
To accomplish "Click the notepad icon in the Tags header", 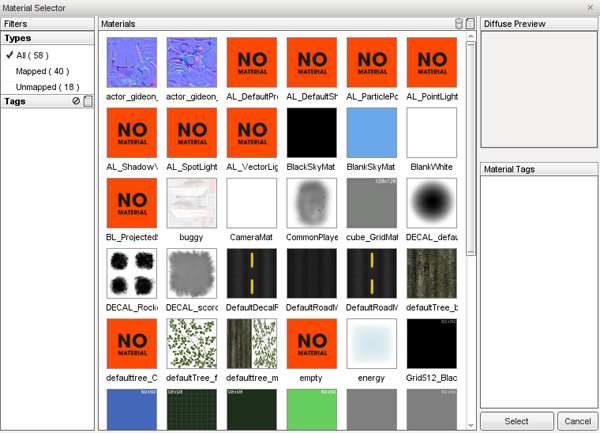I will pyautogui.click(x=88, y=101).
